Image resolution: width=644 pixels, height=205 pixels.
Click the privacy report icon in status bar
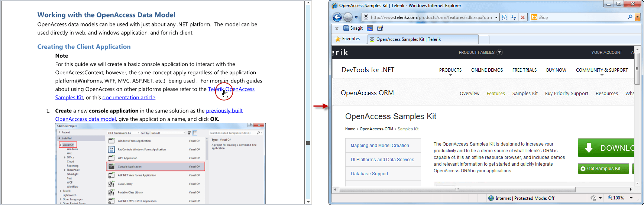593,198
